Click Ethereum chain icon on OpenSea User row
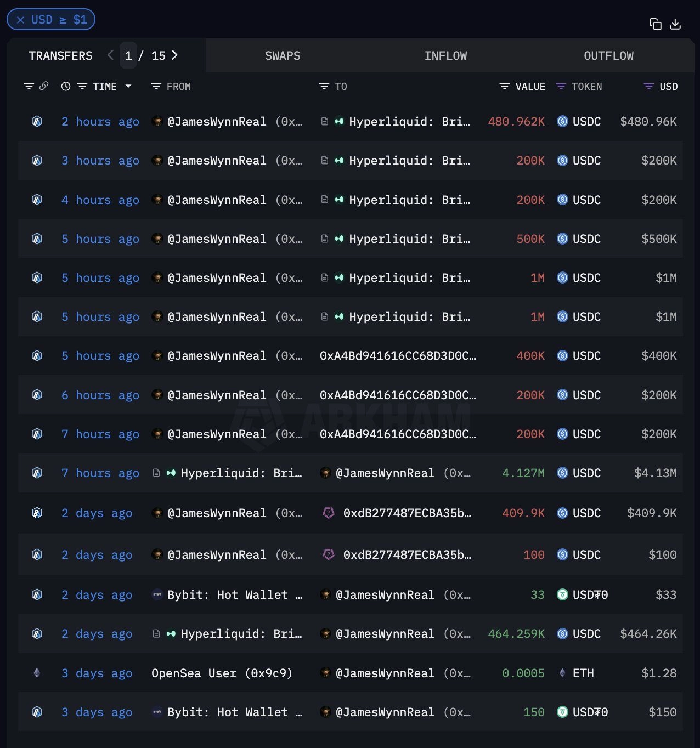The height and width of the screenshot is (748, 700). [x=37, y=673]
